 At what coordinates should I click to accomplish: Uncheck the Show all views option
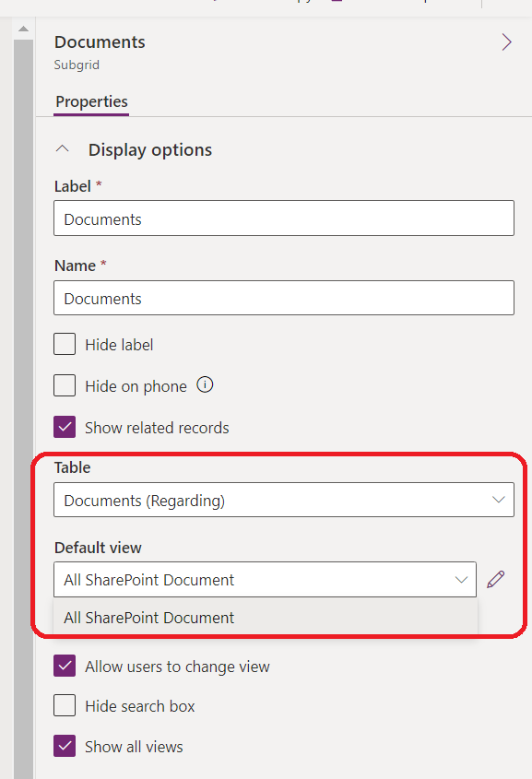tap(65, 747)
